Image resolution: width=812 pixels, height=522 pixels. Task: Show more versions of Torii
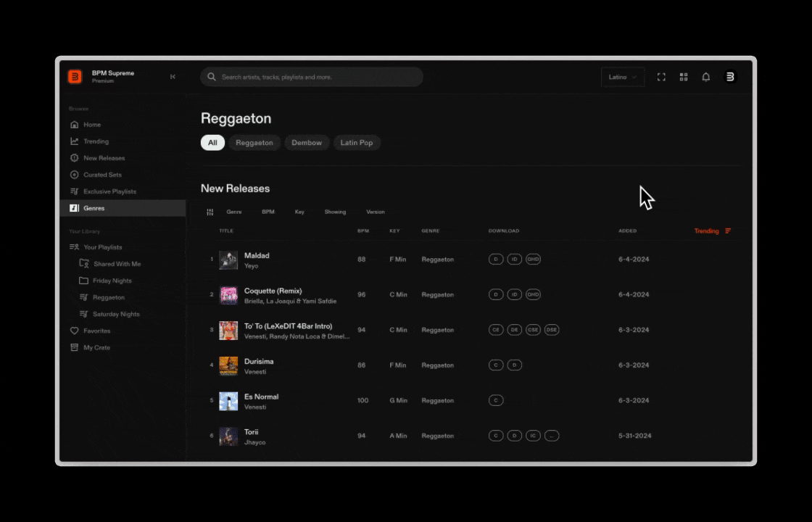(552, 436)
